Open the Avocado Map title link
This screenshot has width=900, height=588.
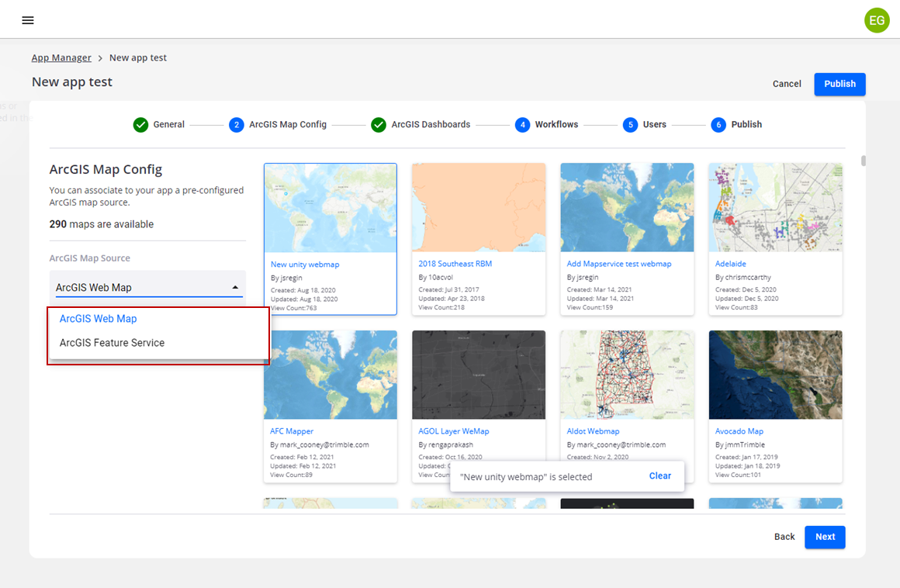click(x=739, y=431)
